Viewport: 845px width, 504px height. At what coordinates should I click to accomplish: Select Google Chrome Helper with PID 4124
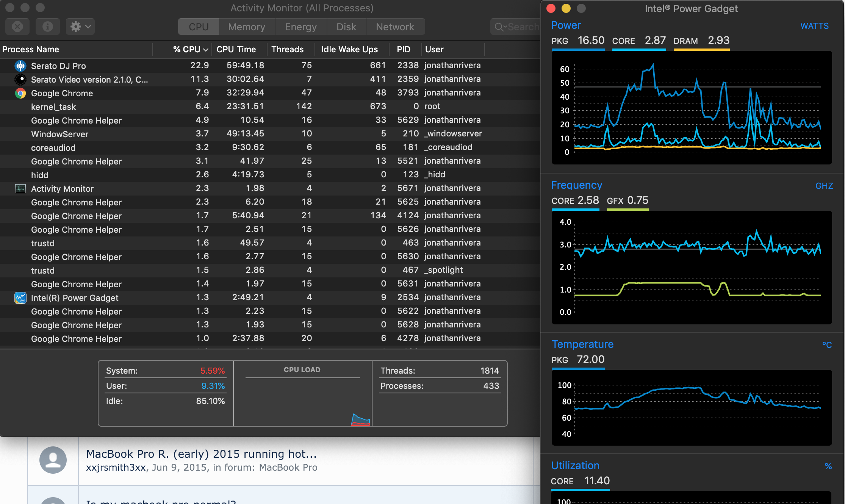coord(270,216)
